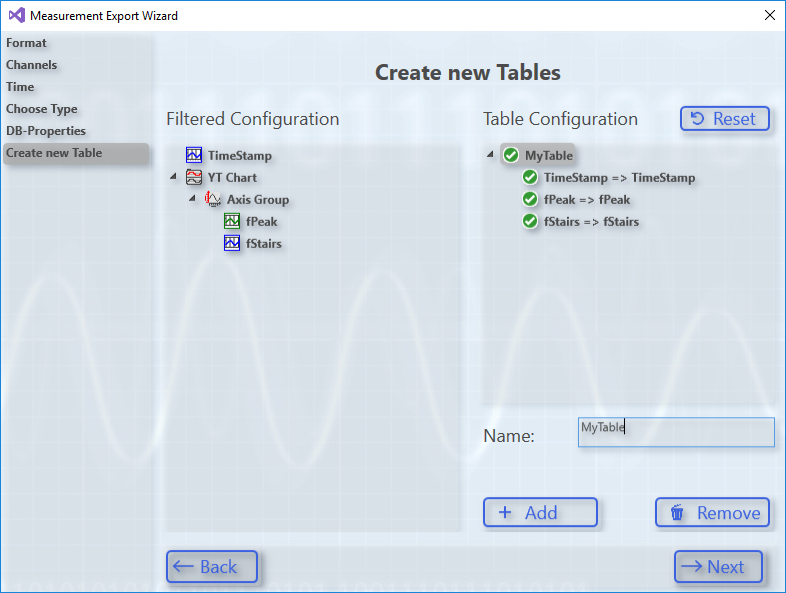This screenshot has height=593, width=786.
Task: Focus the Name input field
Action: 676,432
